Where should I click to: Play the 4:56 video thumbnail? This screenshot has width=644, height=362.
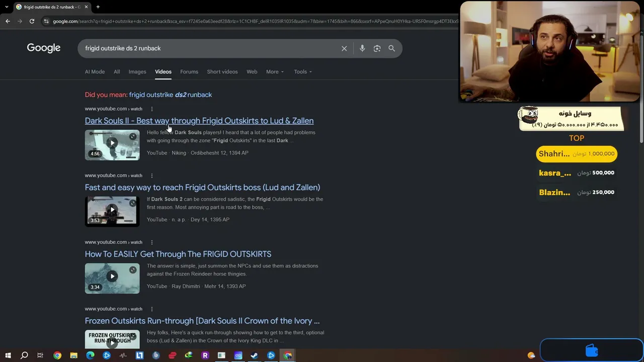[112, 145]
